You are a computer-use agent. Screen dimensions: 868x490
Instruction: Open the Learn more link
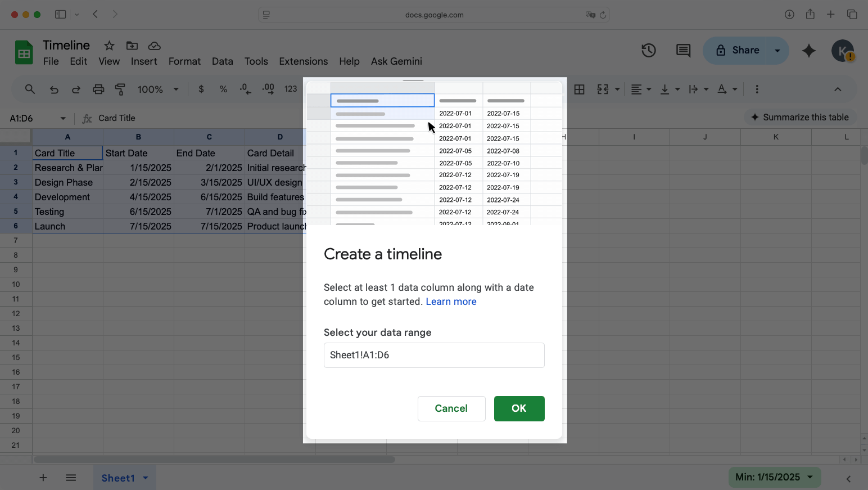(x=451, y=302)
